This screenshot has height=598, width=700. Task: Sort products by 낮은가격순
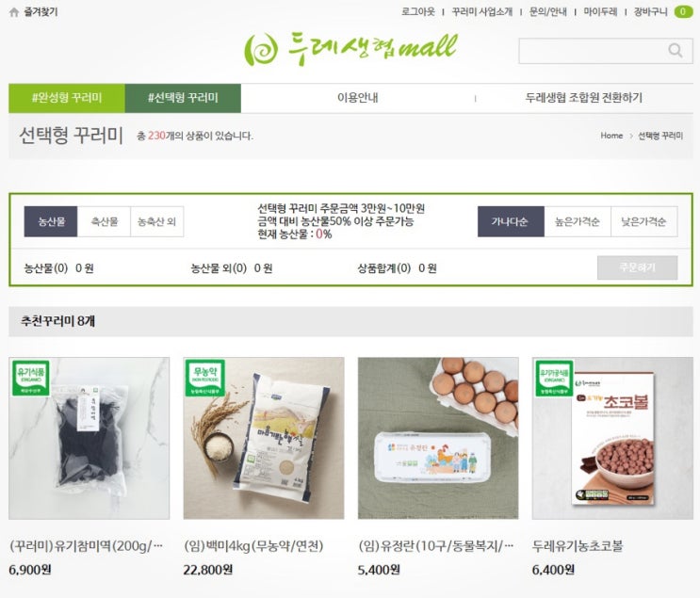pos(643,221)
